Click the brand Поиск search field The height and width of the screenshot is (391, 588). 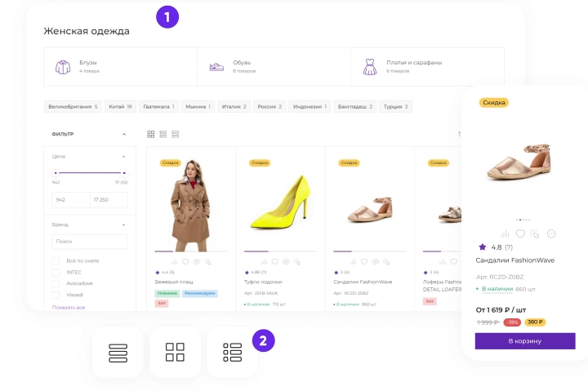click(x=90, y=242)
